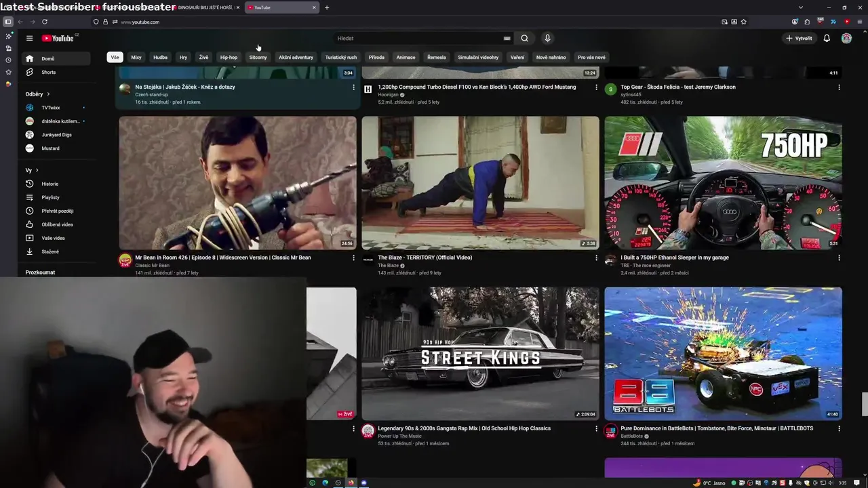Start voice search with microphone icon
868x488 pixels.
[x=547, y=39]
